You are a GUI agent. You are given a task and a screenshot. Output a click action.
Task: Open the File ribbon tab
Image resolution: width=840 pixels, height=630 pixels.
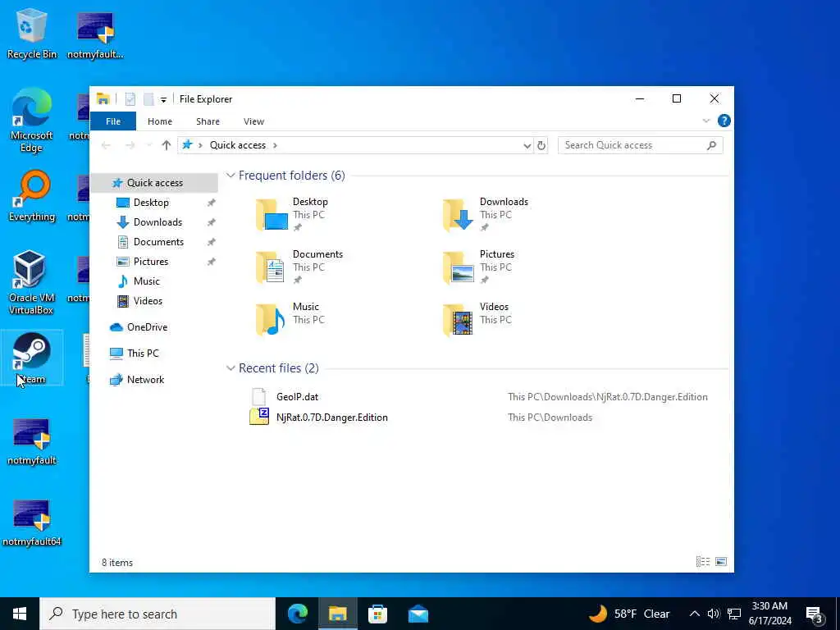(x=113, y=121)
